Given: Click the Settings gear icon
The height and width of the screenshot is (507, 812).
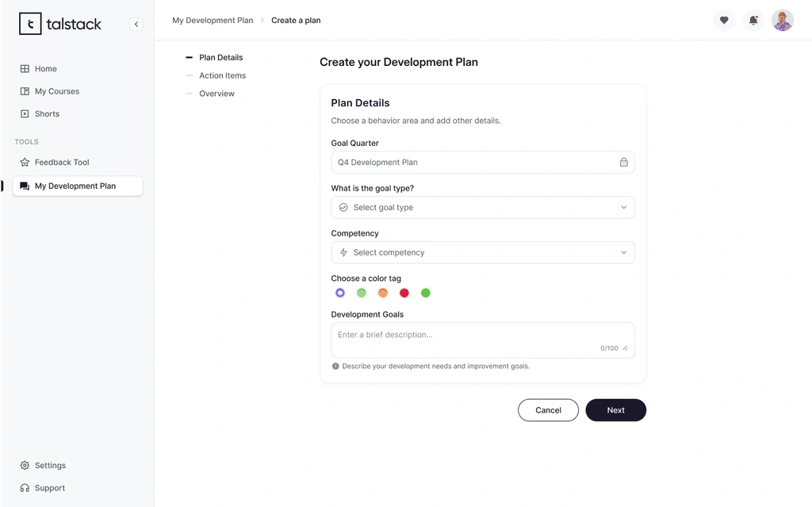Looking at the screenshot, I should pos(25,466).
